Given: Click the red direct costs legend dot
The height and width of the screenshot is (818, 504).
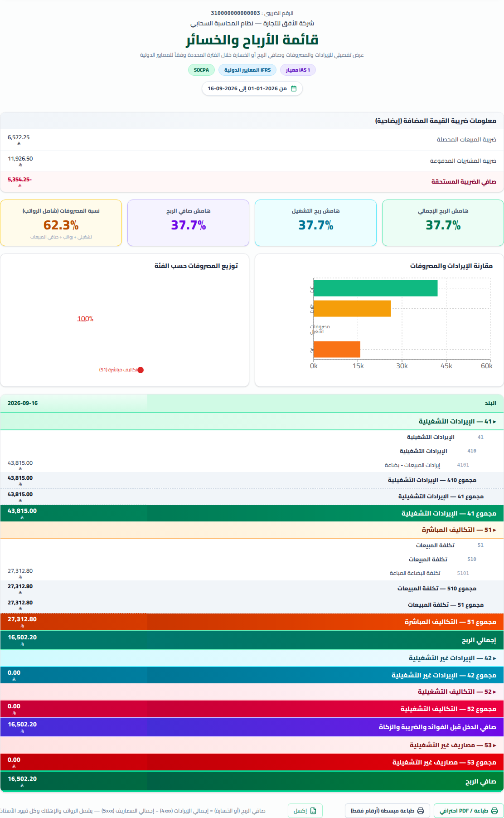Looking at the screenshot, I should click(x=141, y=370).
